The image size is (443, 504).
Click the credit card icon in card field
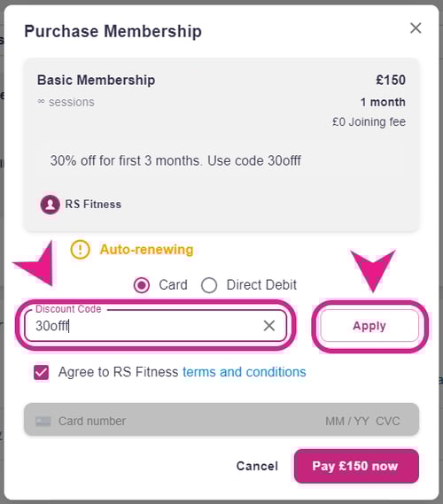pyautogui.click(x=43, y=421)
